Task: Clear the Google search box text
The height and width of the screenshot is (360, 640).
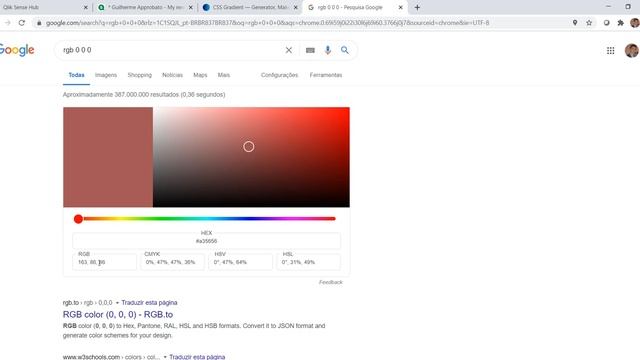Action: 289,50
